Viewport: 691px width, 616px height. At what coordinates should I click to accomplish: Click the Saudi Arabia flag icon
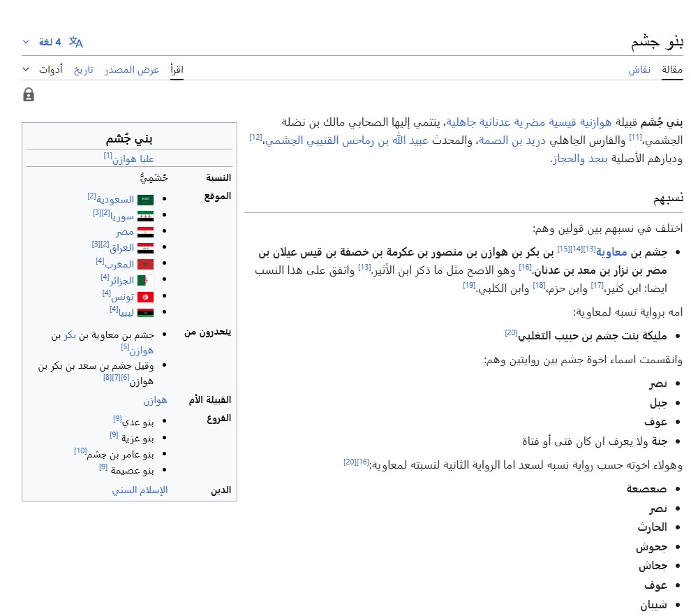[145, 200]
